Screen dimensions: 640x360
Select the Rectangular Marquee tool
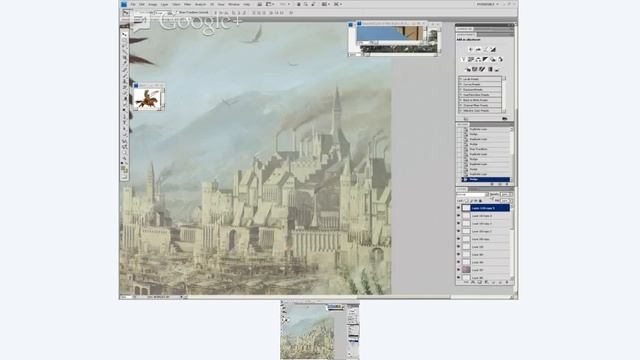tap(124, 40)
